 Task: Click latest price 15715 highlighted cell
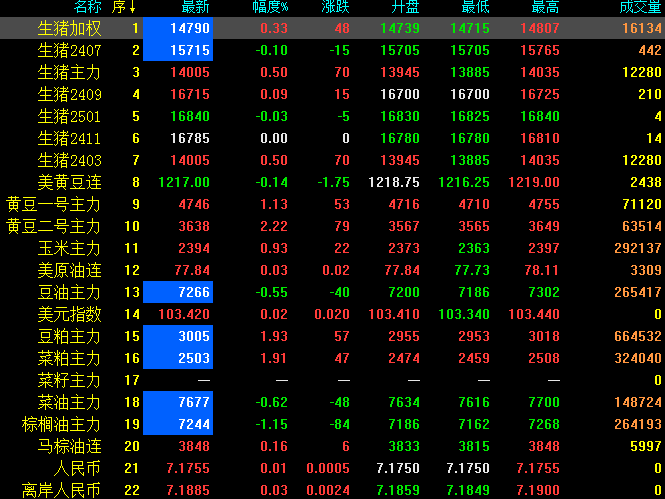click(178, 50)
